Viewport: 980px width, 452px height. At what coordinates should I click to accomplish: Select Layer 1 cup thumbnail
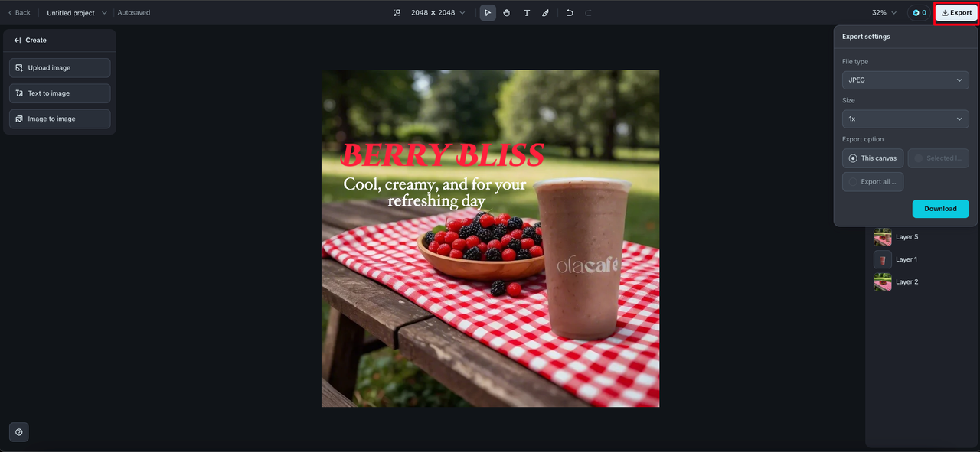pos(883,259)
